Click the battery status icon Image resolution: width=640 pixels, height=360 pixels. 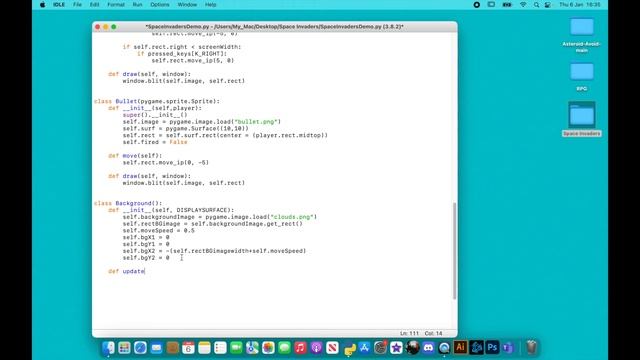point(507,5)
